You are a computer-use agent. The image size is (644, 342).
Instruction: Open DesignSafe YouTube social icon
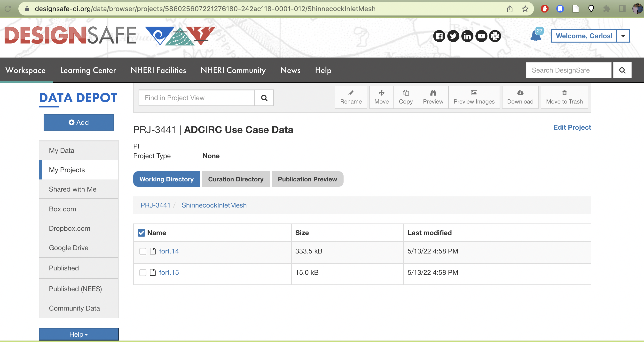click(x=481, y=36)
